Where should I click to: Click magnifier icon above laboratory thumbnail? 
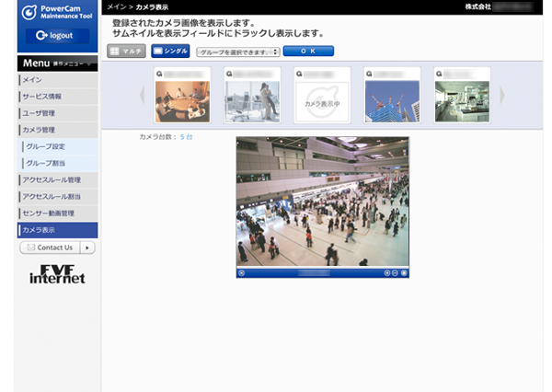click(439, 74)
